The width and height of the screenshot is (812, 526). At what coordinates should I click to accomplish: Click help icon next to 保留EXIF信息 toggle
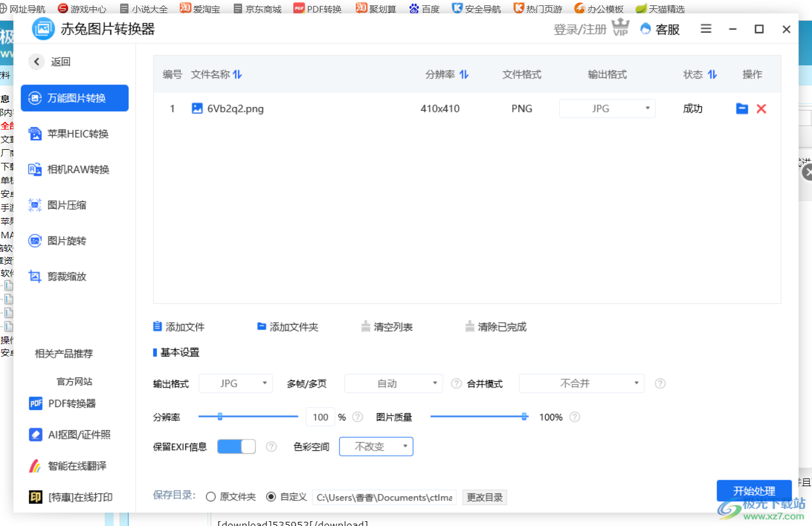[x=271, y=446]
